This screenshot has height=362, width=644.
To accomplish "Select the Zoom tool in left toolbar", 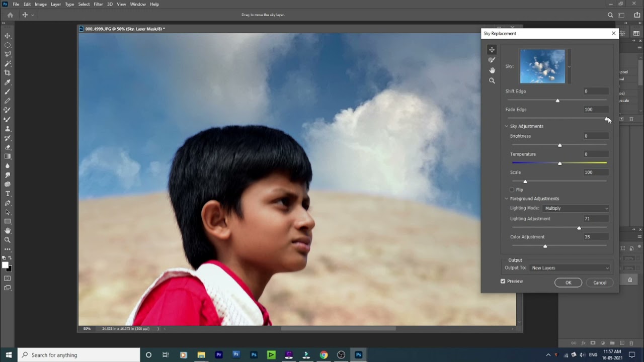I will coord(8,240).
